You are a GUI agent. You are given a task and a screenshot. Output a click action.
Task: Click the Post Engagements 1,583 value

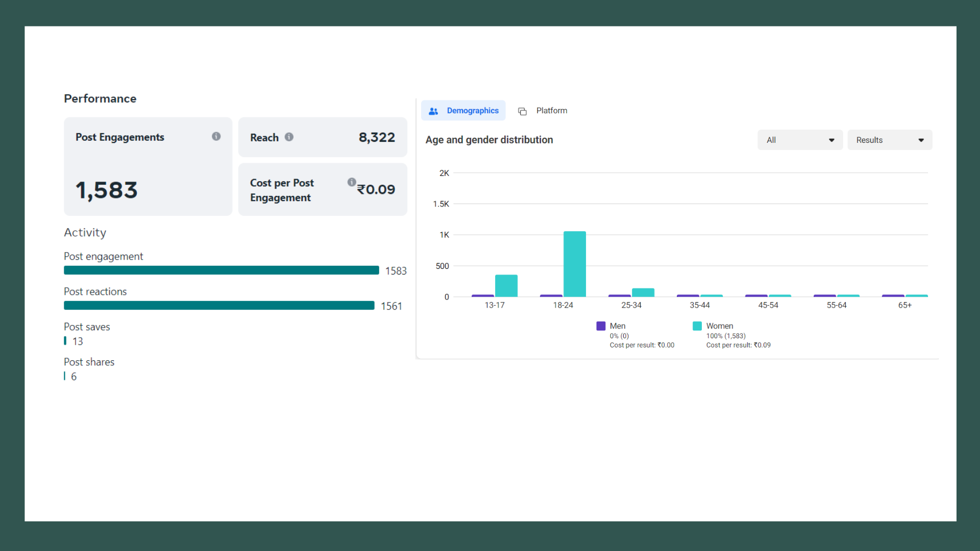click(x=107, y=190)
